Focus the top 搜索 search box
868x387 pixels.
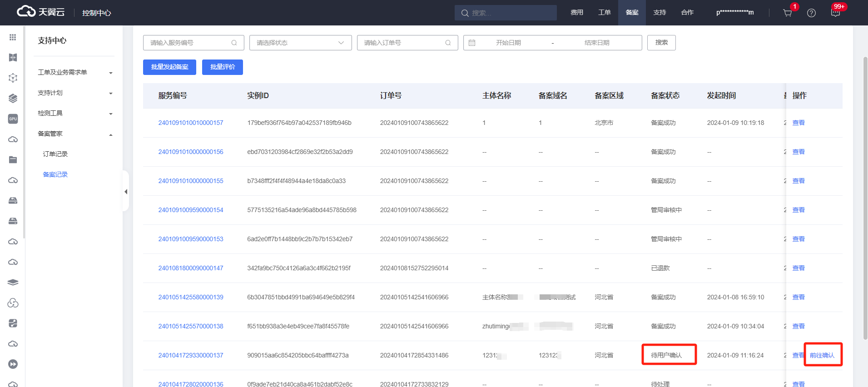[x=506, y=13]
